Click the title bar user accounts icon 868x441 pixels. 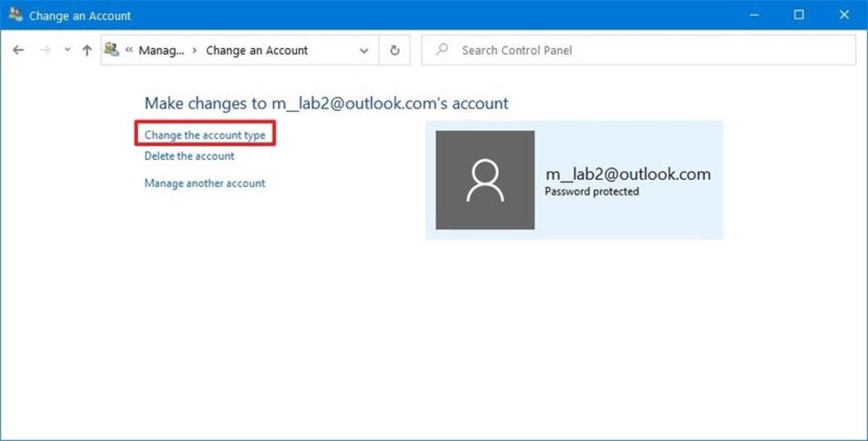tap(15, 14)
